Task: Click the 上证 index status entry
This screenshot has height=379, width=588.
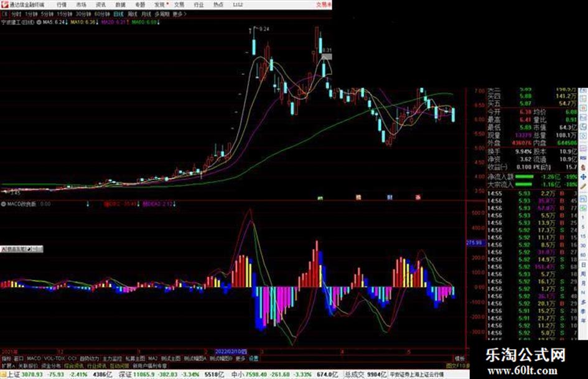Action: pos(59,375)
